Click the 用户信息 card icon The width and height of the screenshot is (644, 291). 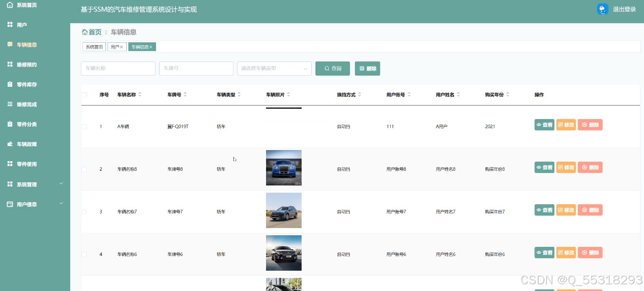(10, 204)
